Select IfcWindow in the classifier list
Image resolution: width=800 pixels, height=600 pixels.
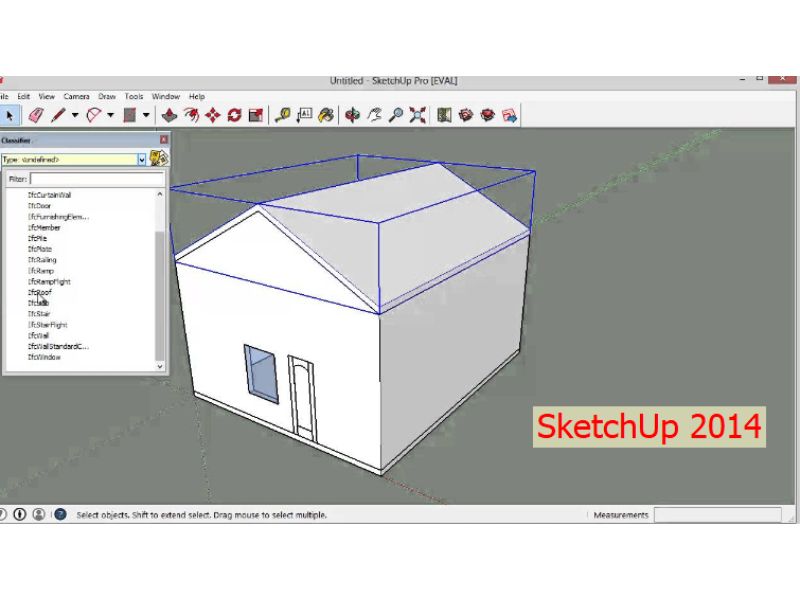[44, 357]
